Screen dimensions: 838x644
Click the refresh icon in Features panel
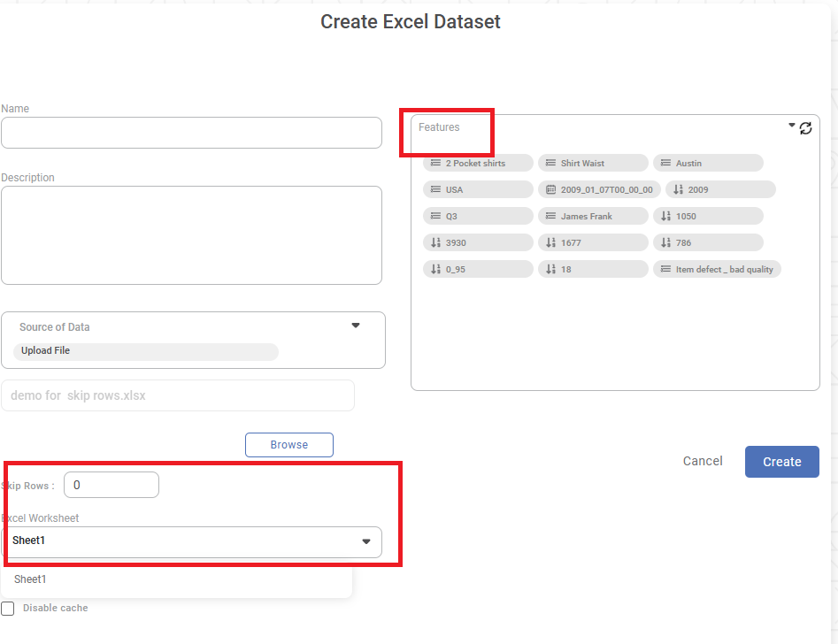[x=805, y=128]
